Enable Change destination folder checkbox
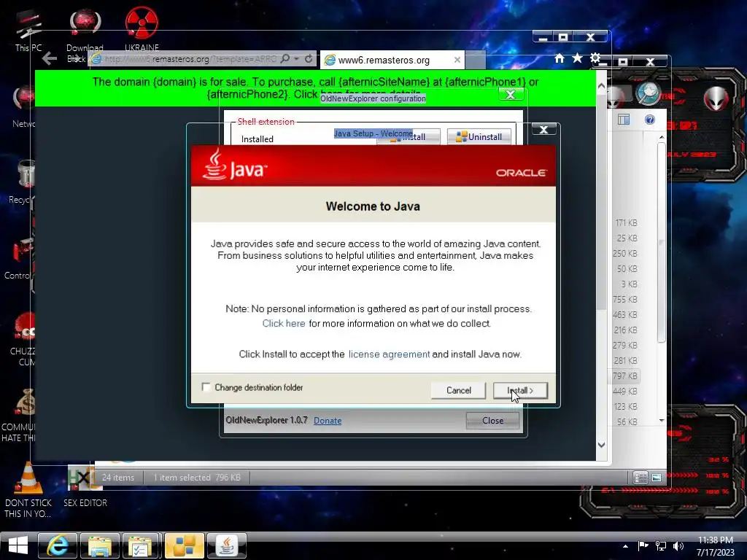The image size is (747, 560). tap(206, 387)
